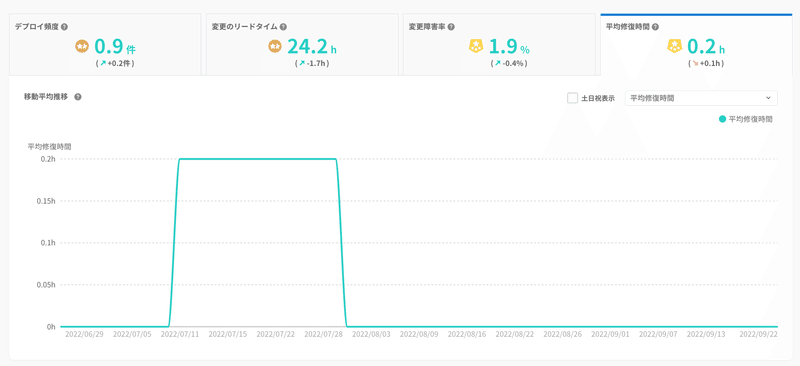Click the help icon beside 移動平均推移
The image size is (800, 366).
pyautogui.click(x=78, y=97)
